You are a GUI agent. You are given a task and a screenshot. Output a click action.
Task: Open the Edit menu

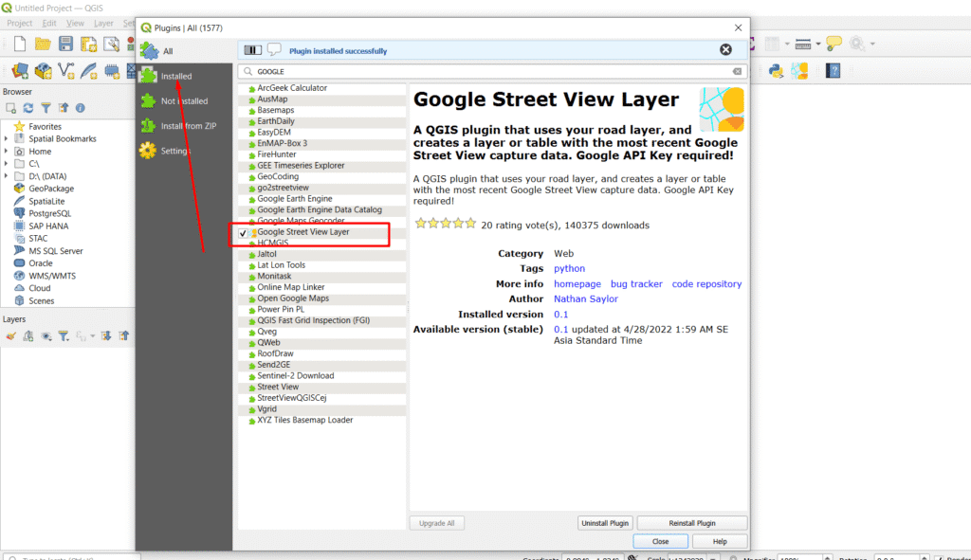tap(49, 24)
